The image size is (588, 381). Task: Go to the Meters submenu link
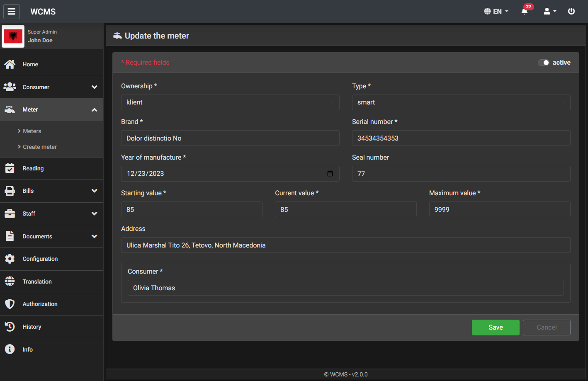pyautogui.click(x=32, y=131)
